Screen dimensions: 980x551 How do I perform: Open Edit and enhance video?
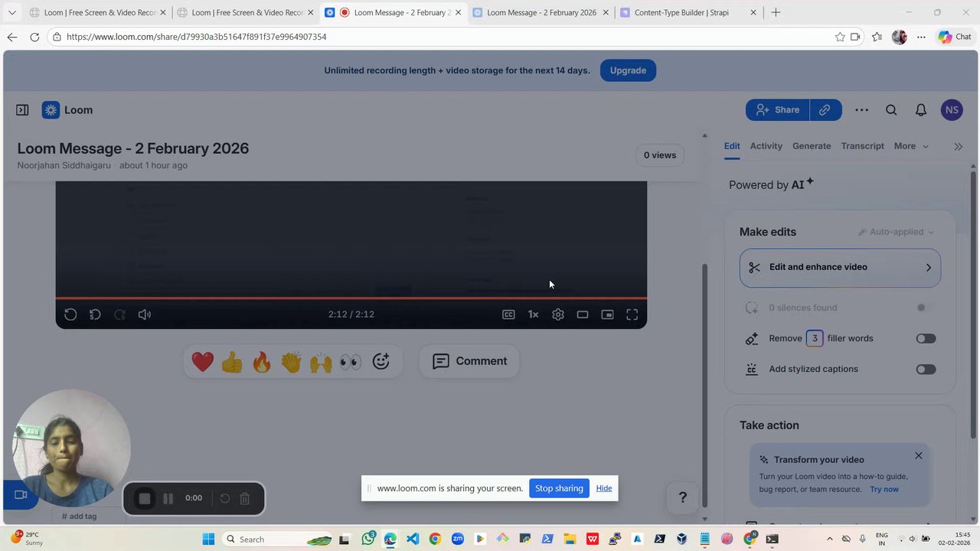point(840,267)
